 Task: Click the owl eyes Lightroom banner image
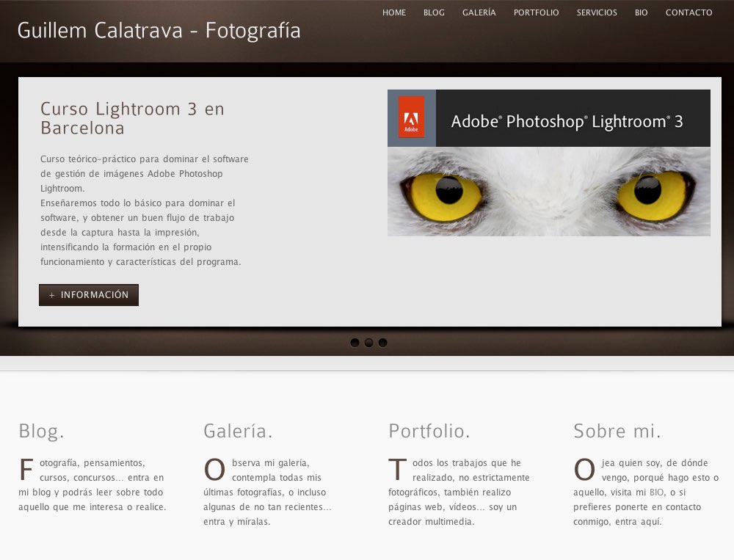pyautogui.click(x=548, y=163)
